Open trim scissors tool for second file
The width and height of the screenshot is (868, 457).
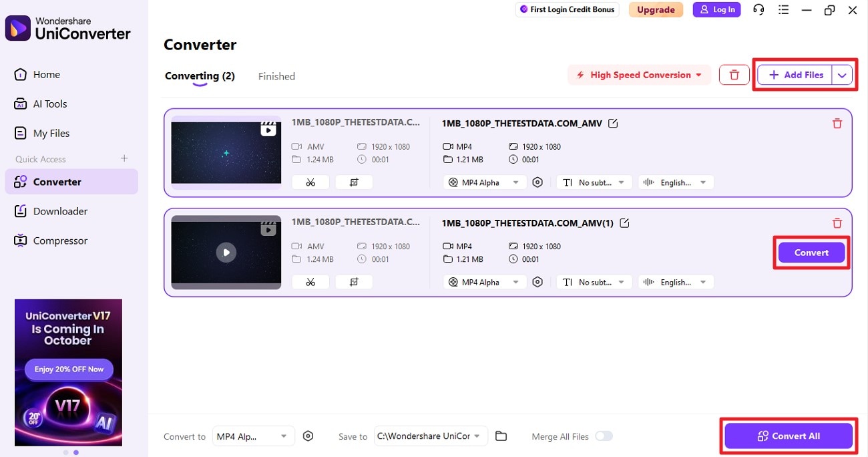point(310,282)
